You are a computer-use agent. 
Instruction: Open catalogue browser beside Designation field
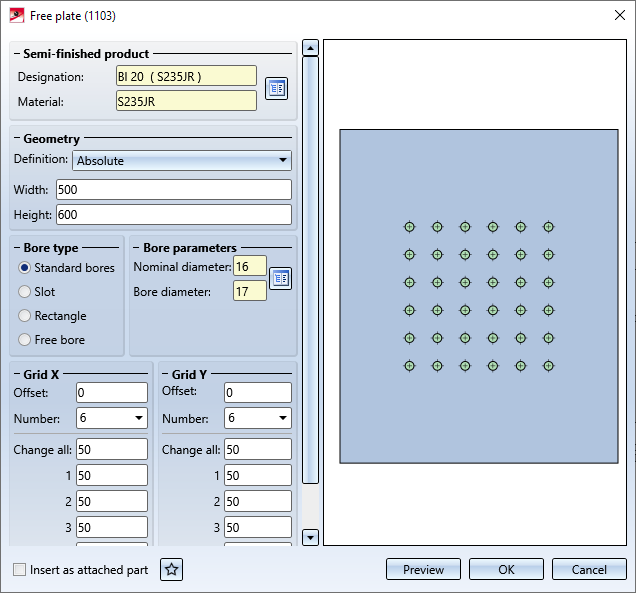[x=276, y=89]
